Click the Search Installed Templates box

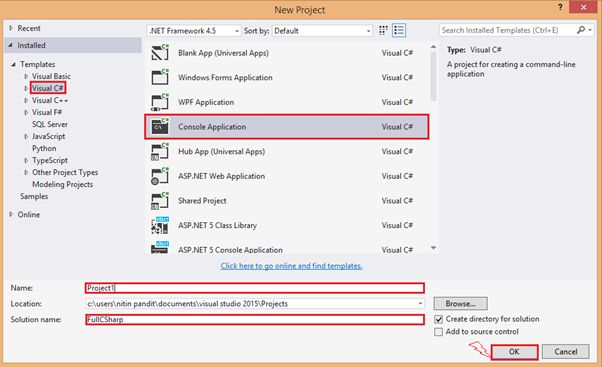tap(508, 30)
